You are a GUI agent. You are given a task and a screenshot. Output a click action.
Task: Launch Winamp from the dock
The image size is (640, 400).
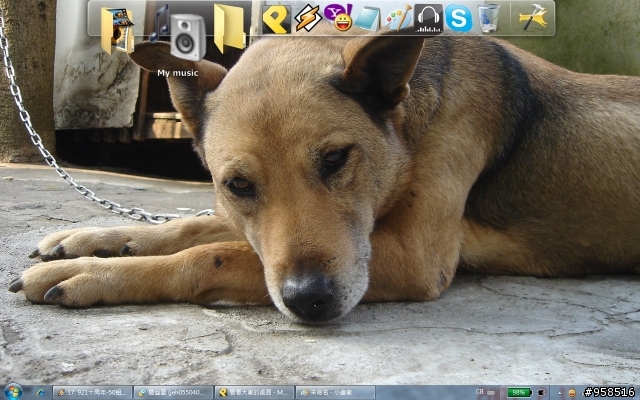pos(308,18)
